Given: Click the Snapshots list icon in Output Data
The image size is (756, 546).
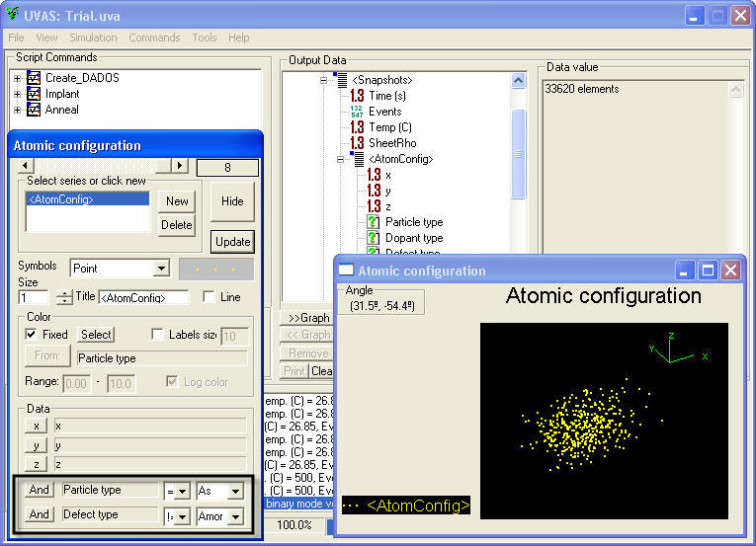Looking at the screenshot, I should pyautogui.click(x=340, y=80).
